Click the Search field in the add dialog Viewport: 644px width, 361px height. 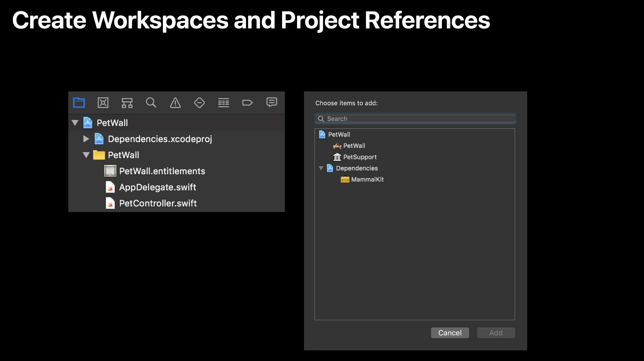[415, 119]
